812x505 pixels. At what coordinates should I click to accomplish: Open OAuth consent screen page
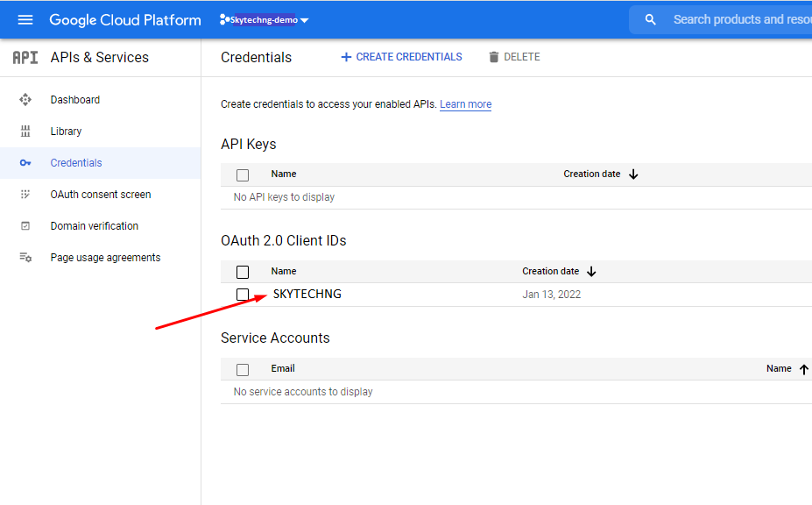101,195
